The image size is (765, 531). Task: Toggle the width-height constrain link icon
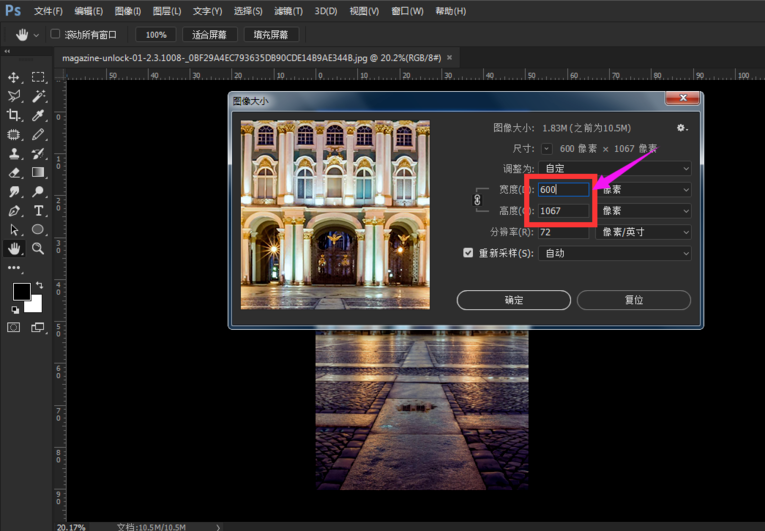(x=477, y=200)
